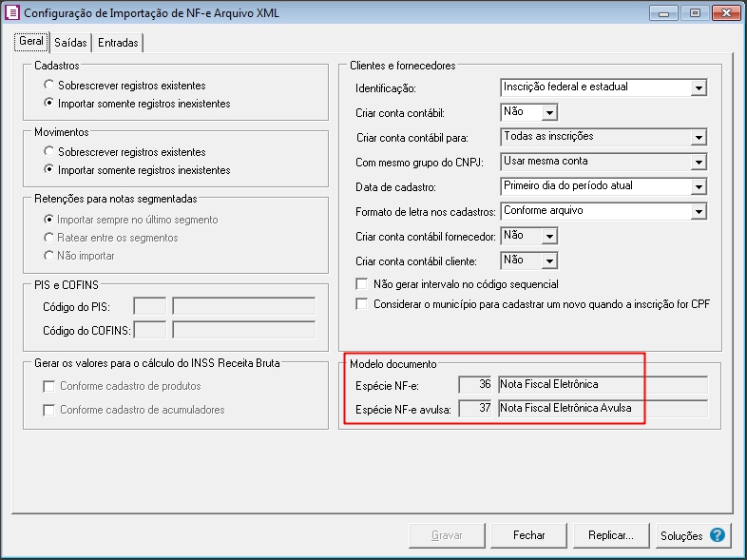Switch to the Saídas tab
747x560 pixels.
point(70,43)
